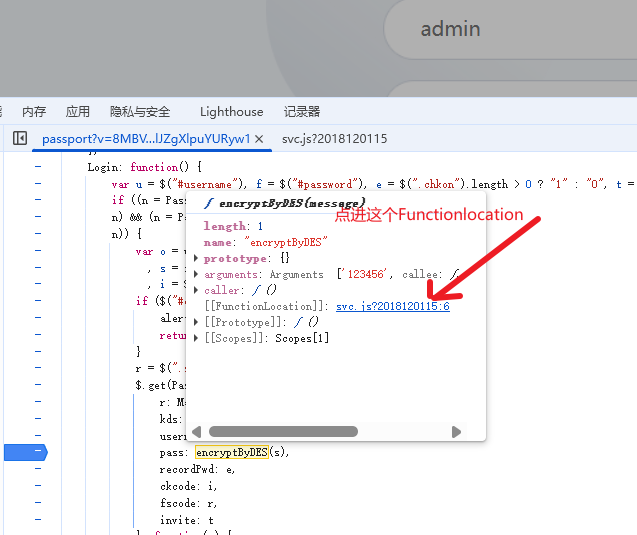Screen dimensions: 637x535
Task: Switch to the svc.js?2018120115 file tab
Action: click(x=334, y=139)
